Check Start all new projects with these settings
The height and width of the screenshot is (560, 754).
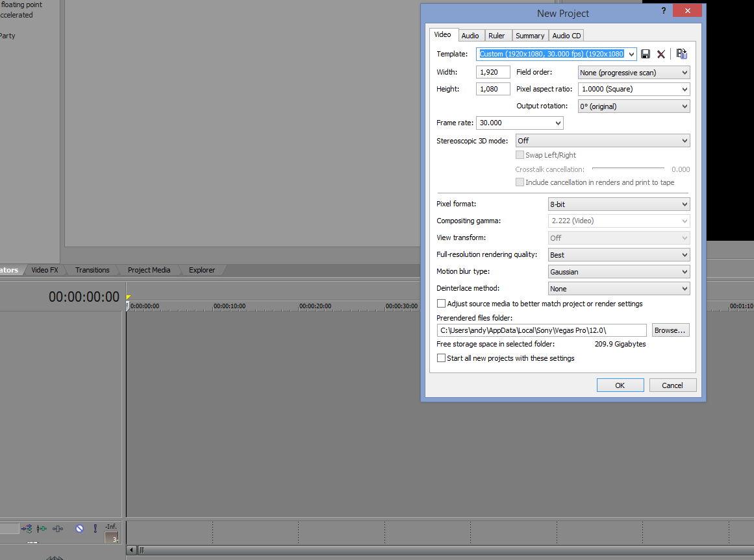point(442,358)
